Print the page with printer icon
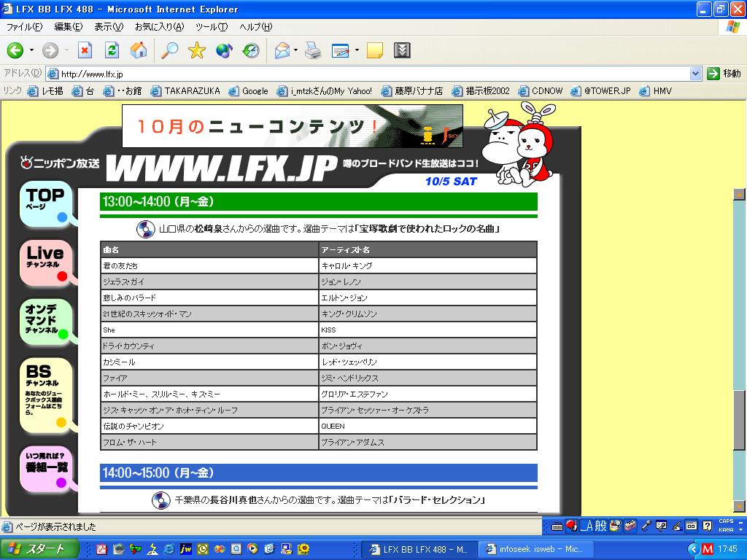This screenshot has height=560, width=747. click(x=312, y=50)
